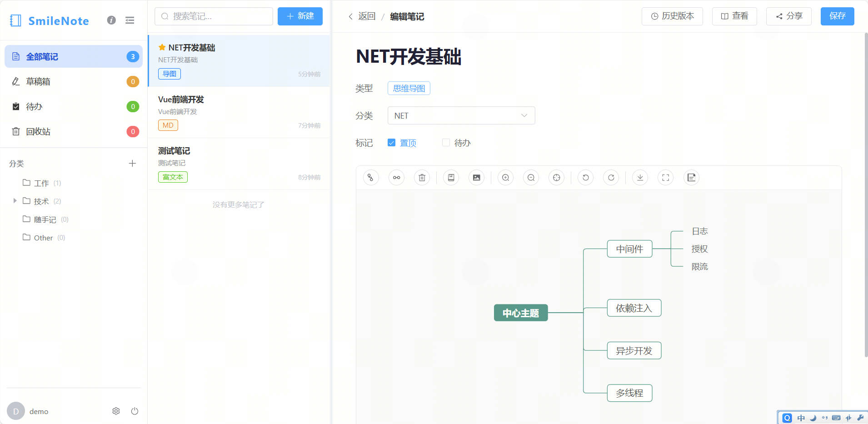This screenshot has height=424, width=868.
Task: Select the 依赖注入 mind map node
Action: [x=634, y=308]
